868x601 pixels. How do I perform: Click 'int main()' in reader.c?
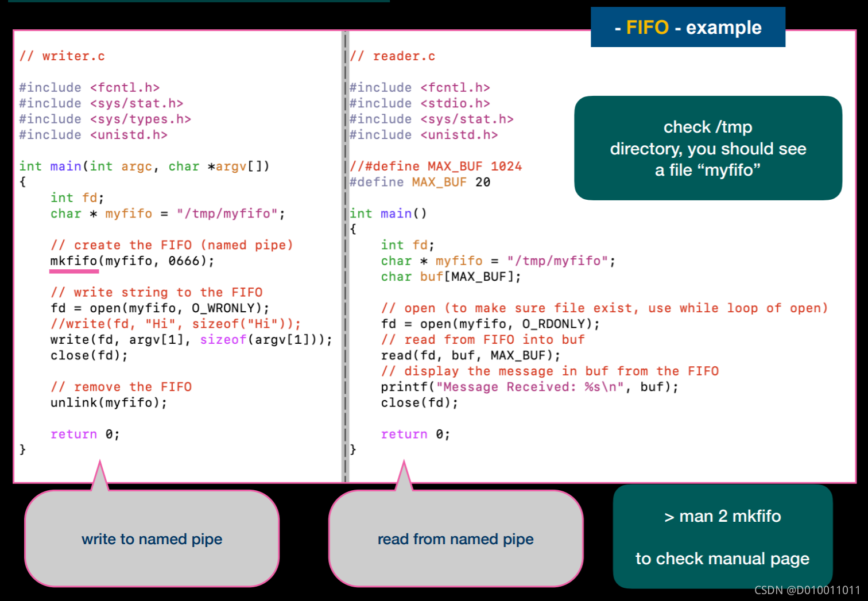389,214
